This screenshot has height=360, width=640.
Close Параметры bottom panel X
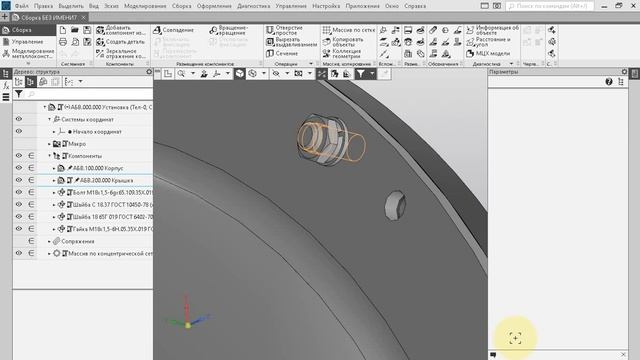click(623, 355)
